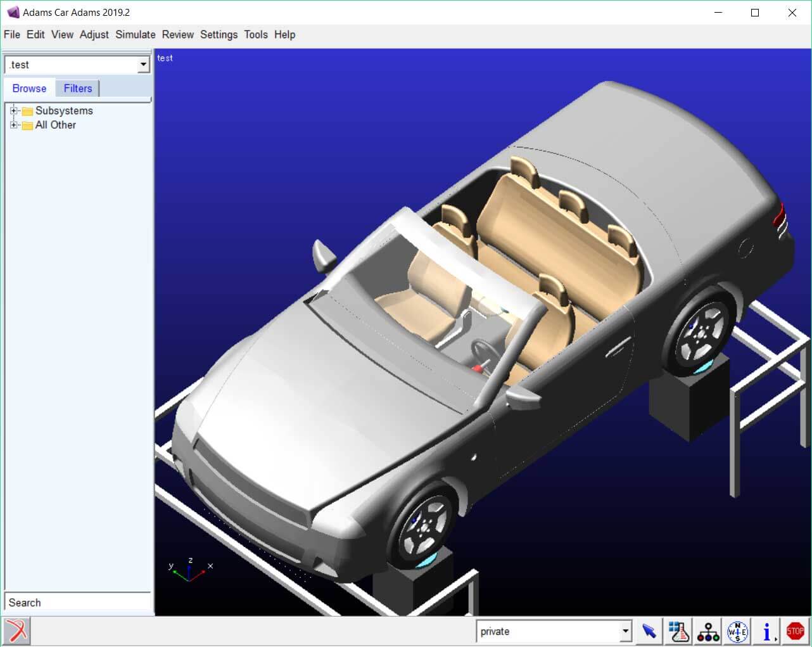This screenshot has height=647, width=812.
Task: Click the Search input field
Action: pos(77,602)
